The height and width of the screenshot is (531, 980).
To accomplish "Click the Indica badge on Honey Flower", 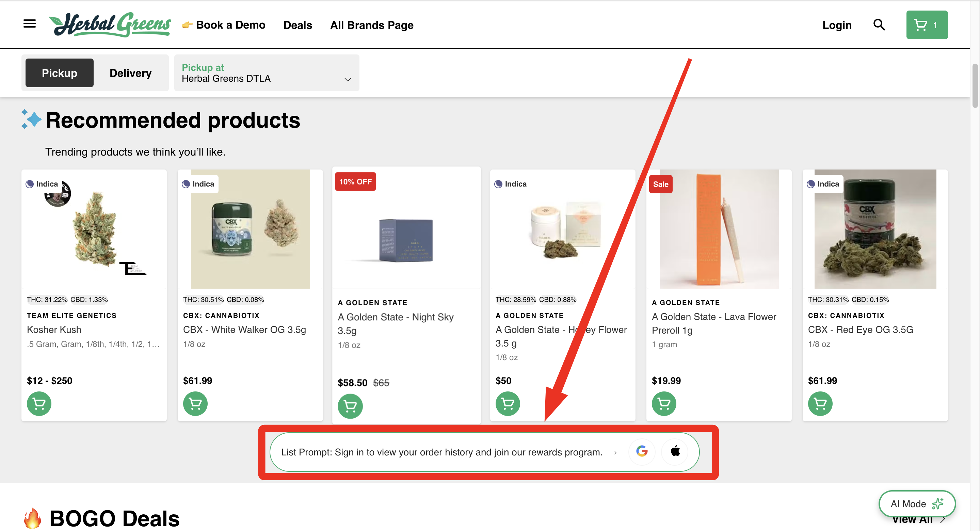I will [x=511, y=184].
